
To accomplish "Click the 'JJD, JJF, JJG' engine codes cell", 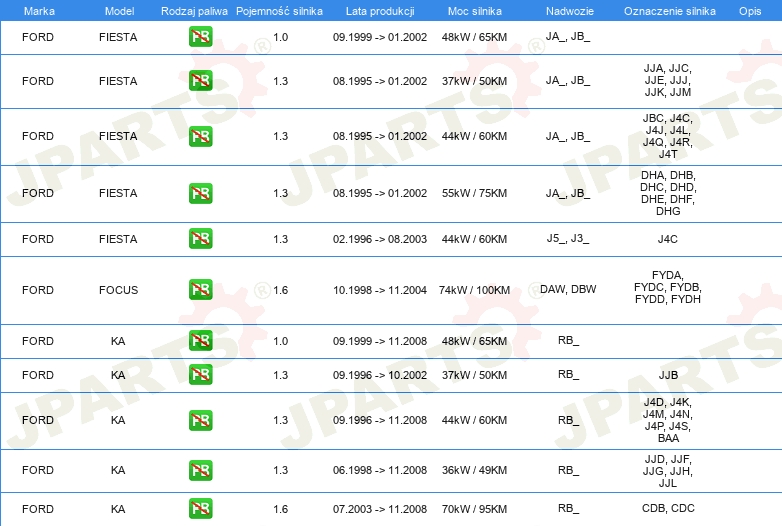I will click(x=668, y=471).
